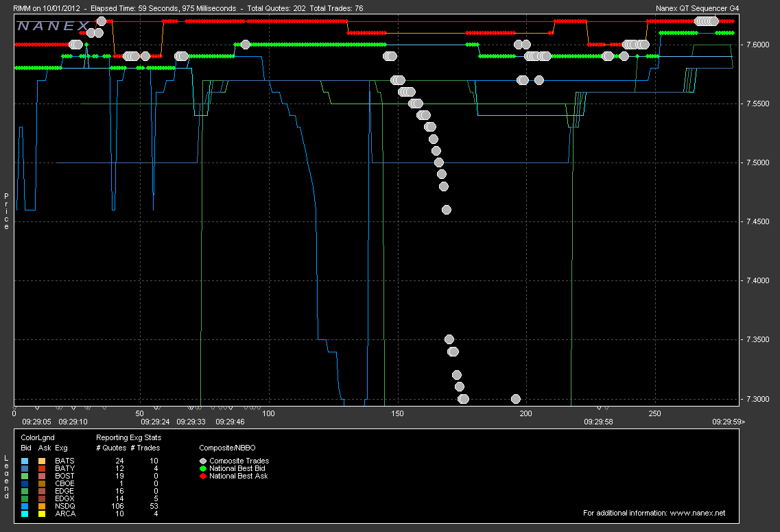The height and width of the screenshot is (532, 780).
Task: Click the National Best Bid green dot icon
Action: 203,468
